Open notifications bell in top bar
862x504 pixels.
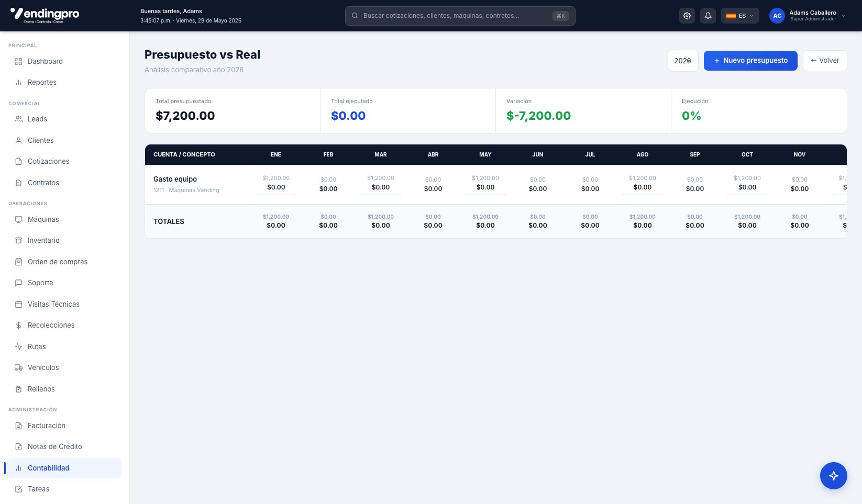tap(708, 16)
